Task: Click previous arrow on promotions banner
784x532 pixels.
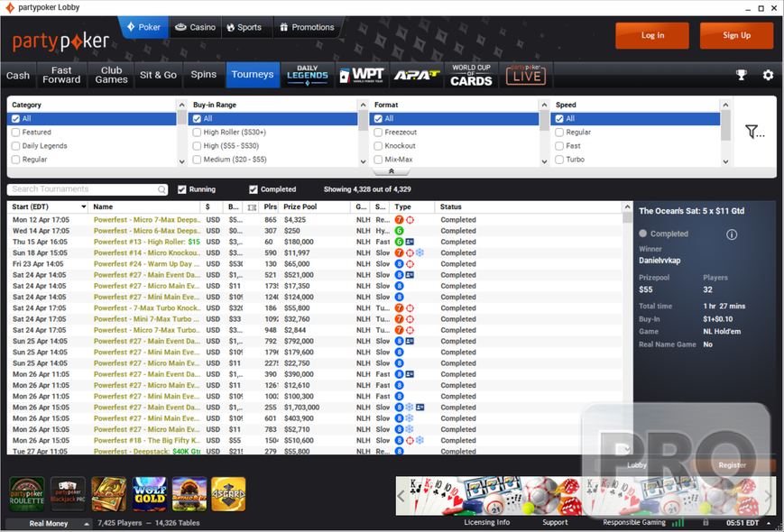Action: [x=401, y=496]
